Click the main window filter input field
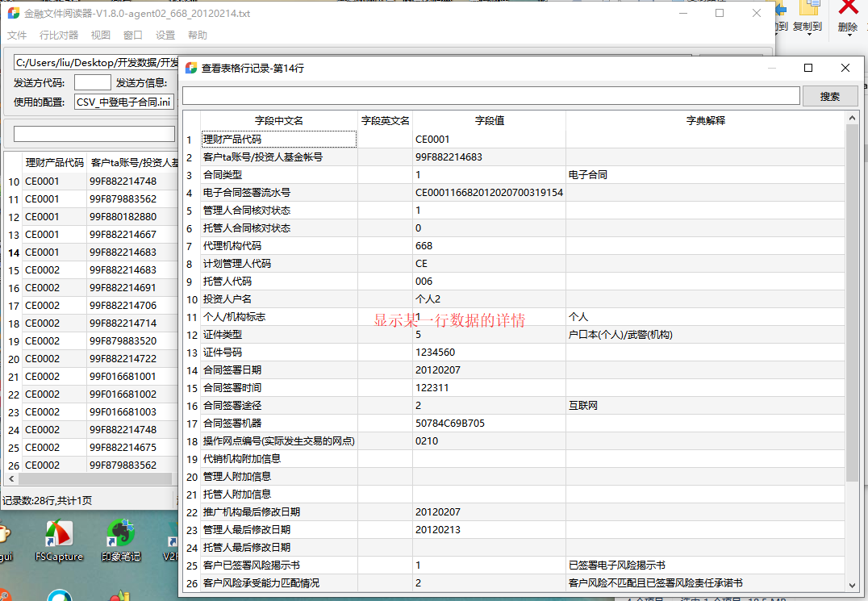The height and width of the screenshot is (601, 868). (x=94, y=134)
